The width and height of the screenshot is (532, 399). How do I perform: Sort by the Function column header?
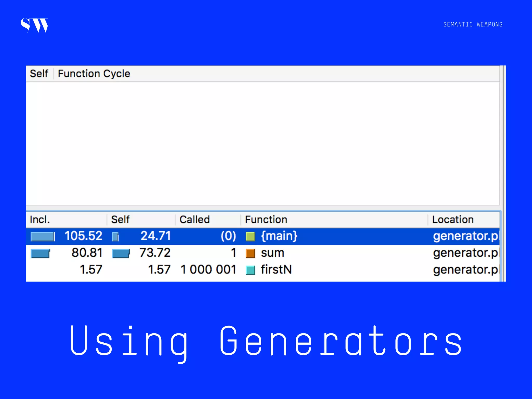point(334,220)
